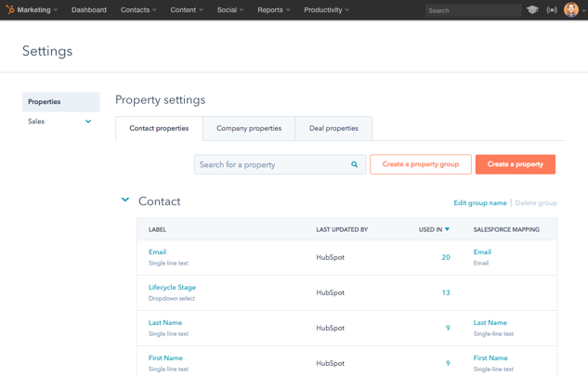Select Properties in the left sidebar
This screenshot has width=588, height=376.
pos(60,102)
